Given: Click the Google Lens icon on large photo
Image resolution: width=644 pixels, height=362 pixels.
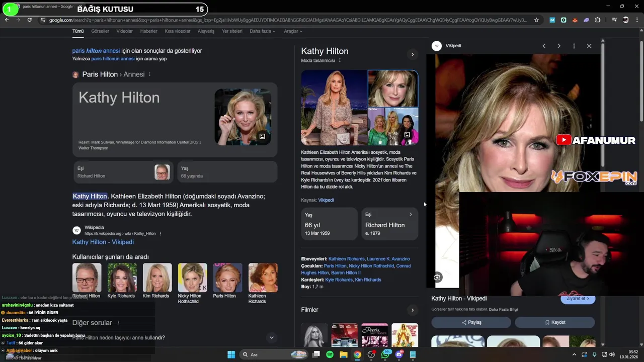Looking at the screenshot, I should tap(437, 278).
